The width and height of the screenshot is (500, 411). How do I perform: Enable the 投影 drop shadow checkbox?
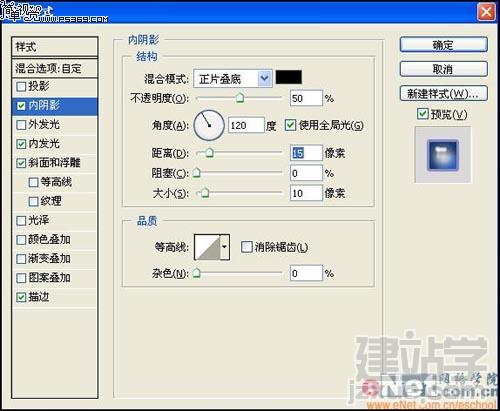click(x=21, y=87)
